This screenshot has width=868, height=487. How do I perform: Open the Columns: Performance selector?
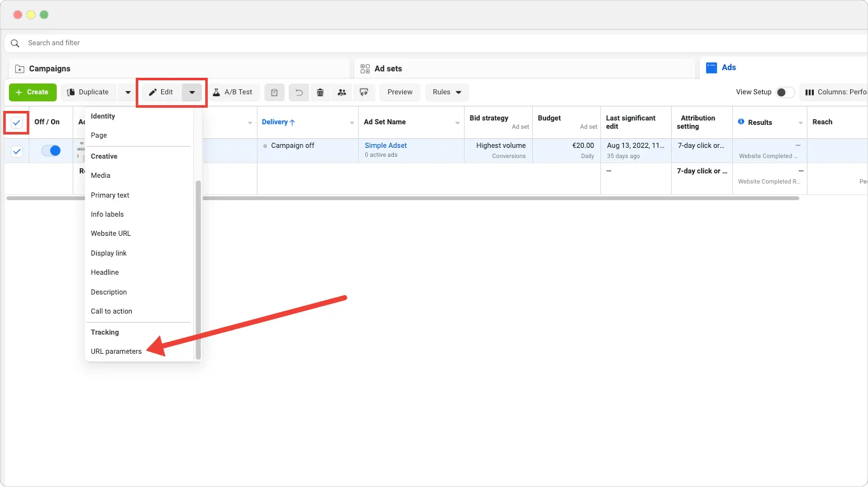click(x=834, y=92)
